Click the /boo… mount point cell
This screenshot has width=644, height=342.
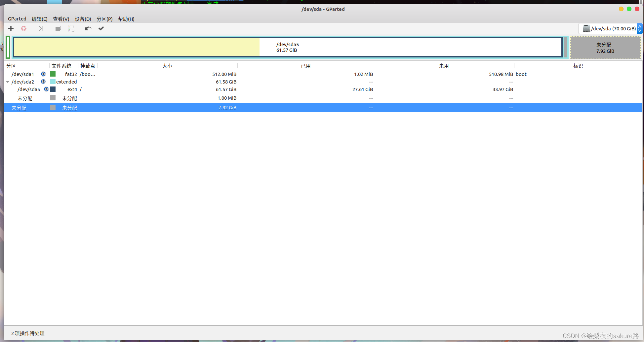(x=88, y=74)
